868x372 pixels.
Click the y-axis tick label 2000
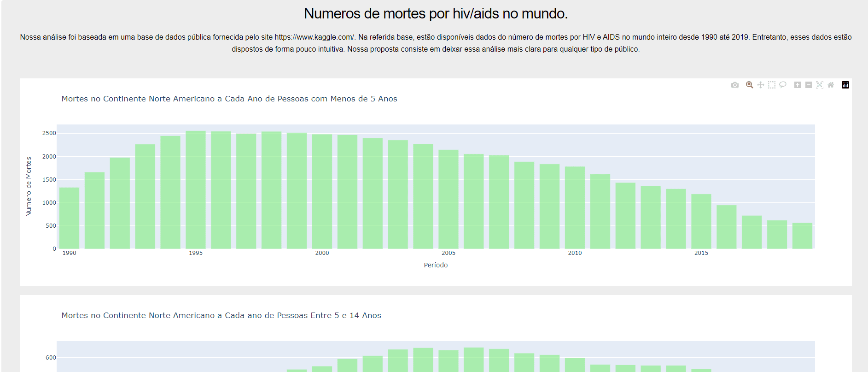[x=49, y=157]
